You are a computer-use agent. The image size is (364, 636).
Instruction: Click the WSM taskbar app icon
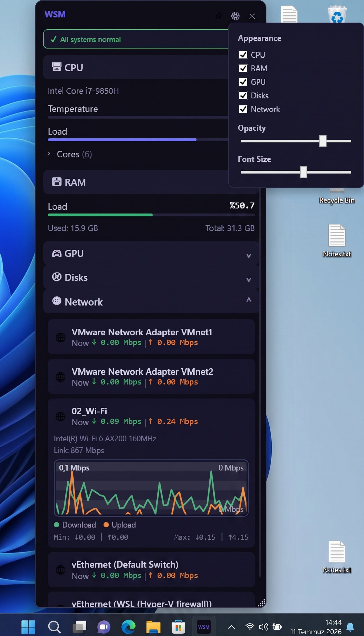tap(204, 627)
